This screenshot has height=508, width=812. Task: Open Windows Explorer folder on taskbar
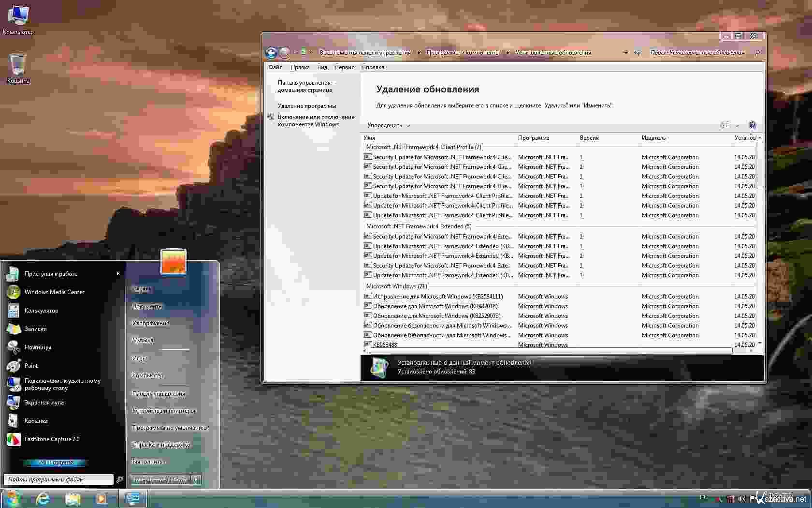(72, 498)
